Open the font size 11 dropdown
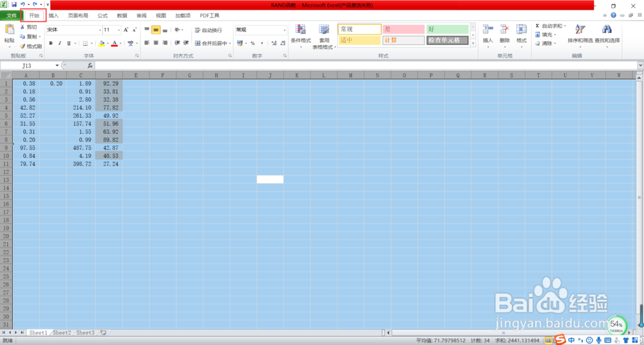 [x=119, y=30]
